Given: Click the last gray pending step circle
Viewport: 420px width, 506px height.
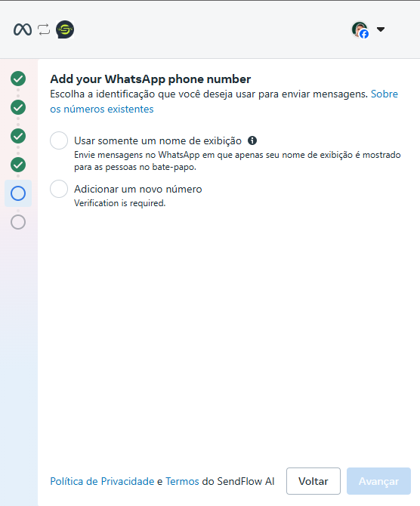Looking at the screenshot, I should 18,222.
